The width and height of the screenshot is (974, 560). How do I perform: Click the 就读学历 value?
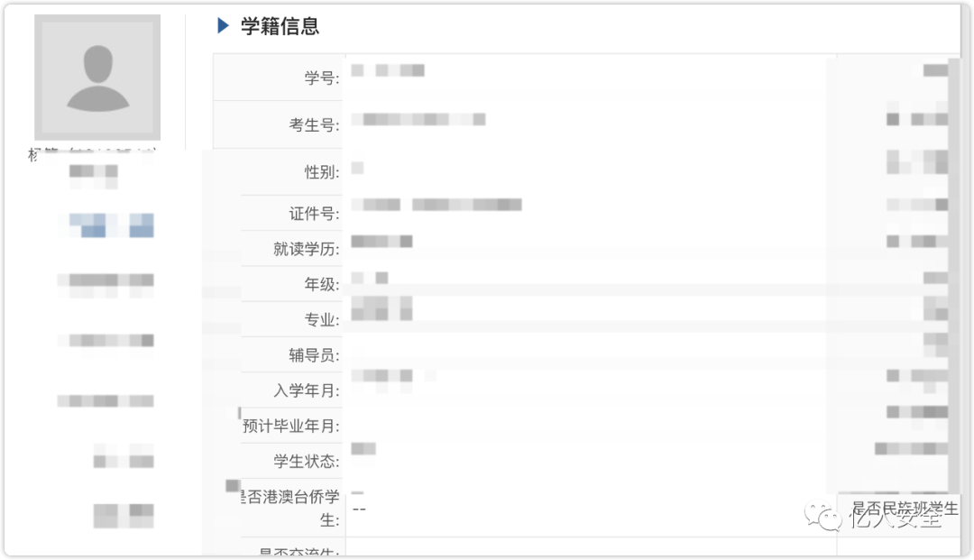[x=381, y=242]
